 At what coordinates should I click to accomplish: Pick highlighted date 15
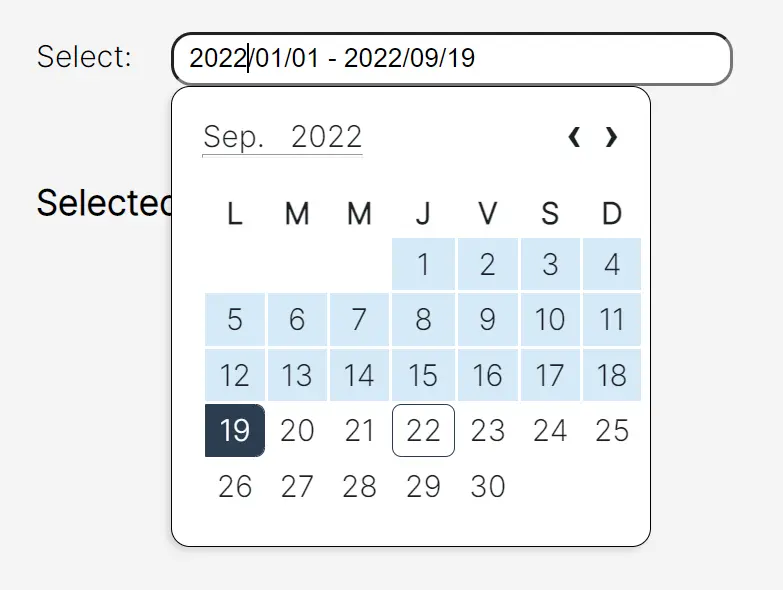(423, 375)
